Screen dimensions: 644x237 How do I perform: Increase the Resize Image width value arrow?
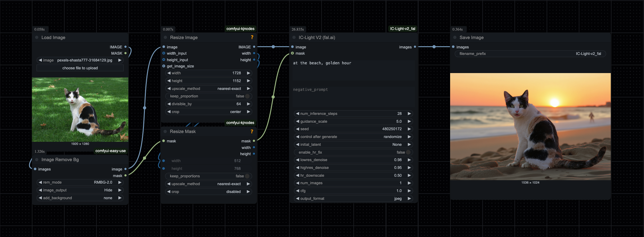[248, 73]
